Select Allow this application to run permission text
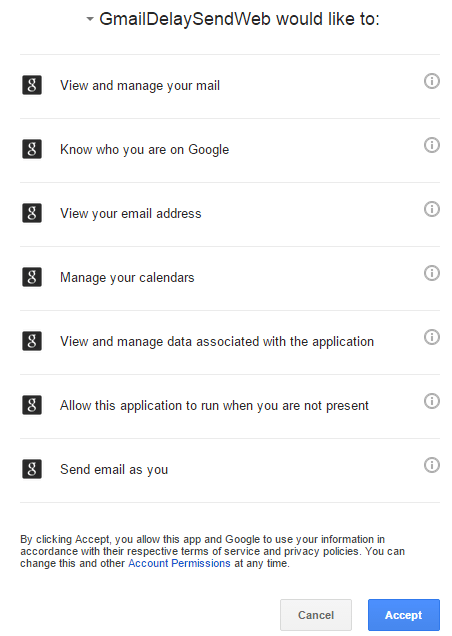This screenshot has height=636, width=452. pyautogui.click(x=214, y=406)
